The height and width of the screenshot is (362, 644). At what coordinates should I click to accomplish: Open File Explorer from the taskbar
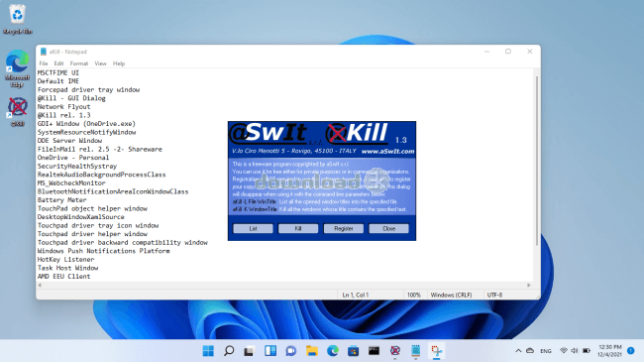(x=312, y=351)
